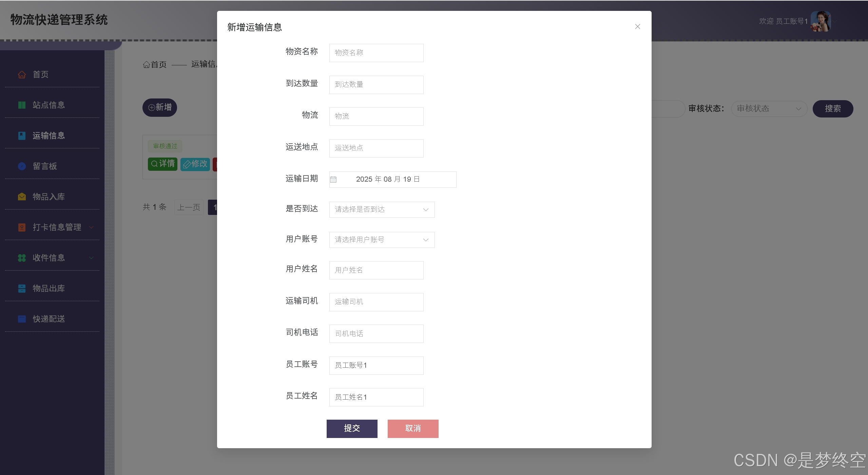Select 运输信息 in the sidebar menu

click(49, 135)
